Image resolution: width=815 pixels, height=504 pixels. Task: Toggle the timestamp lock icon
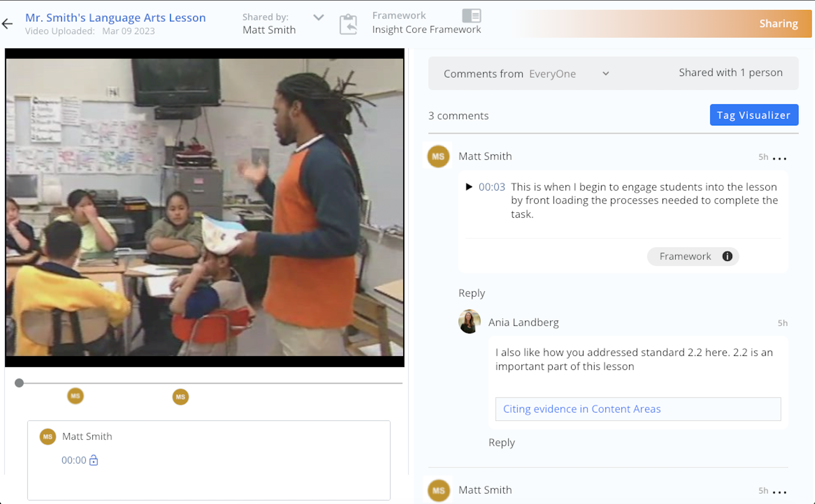[x=94, y=460]
